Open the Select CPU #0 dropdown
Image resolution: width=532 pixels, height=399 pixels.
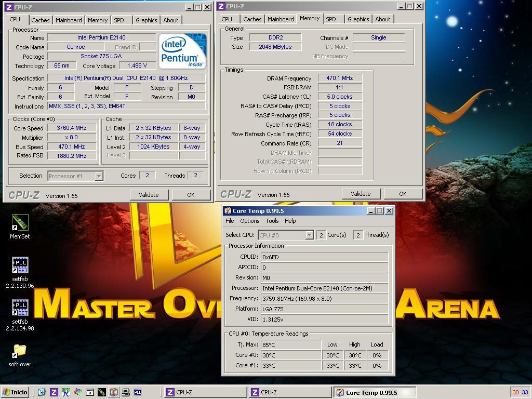coord(310,235)
